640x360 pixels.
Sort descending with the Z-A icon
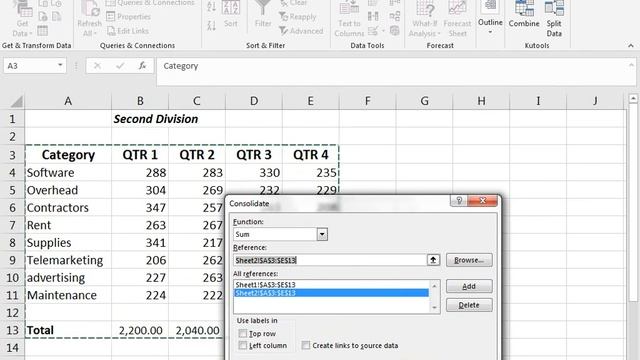211,26
